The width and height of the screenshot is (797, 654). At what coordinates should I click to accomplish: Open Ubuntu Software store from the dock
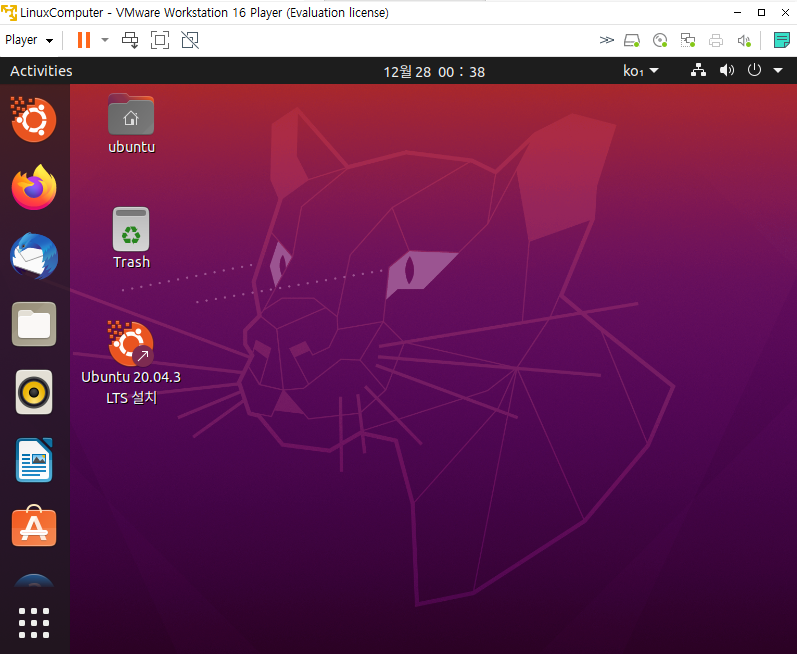click(x=34, y=526)
